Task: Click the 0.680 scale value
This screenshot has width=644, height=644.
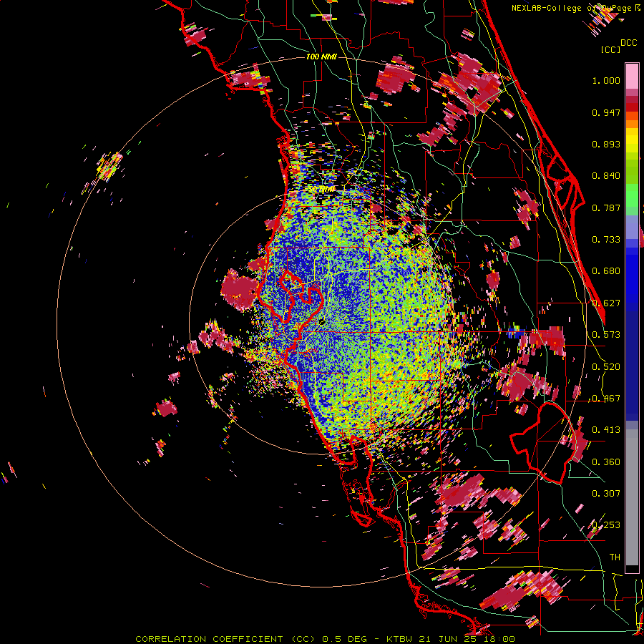Action: coord(606,271)
